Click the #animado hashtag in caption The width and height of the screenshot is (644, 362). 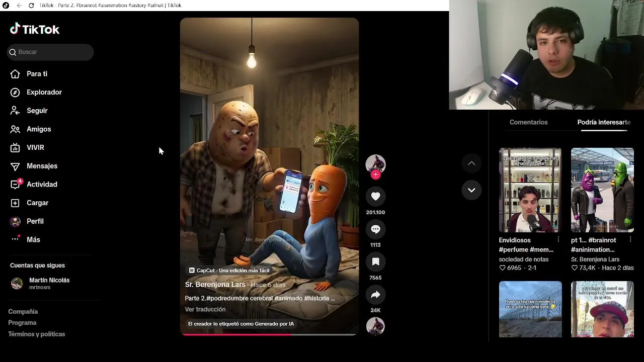[288, 298]
